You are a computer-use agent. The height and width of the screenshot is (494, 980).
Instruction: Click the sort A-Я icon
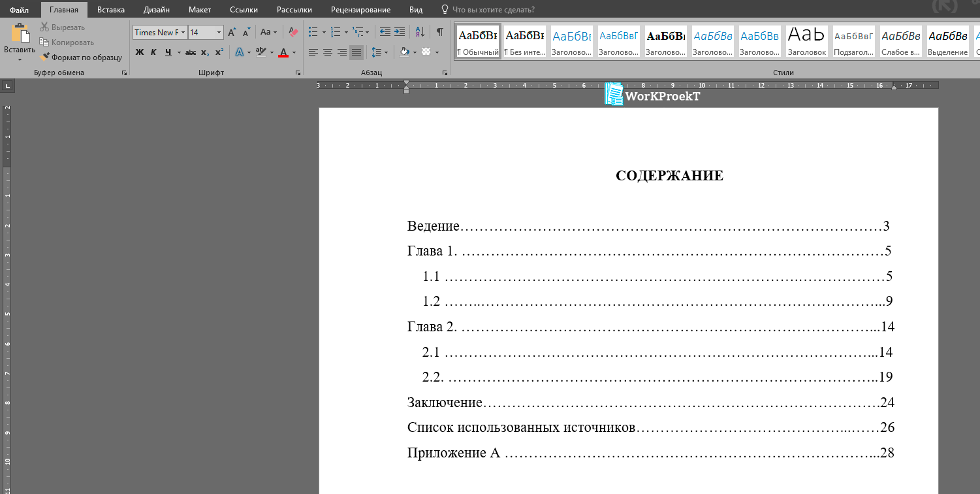pos(420,32)
